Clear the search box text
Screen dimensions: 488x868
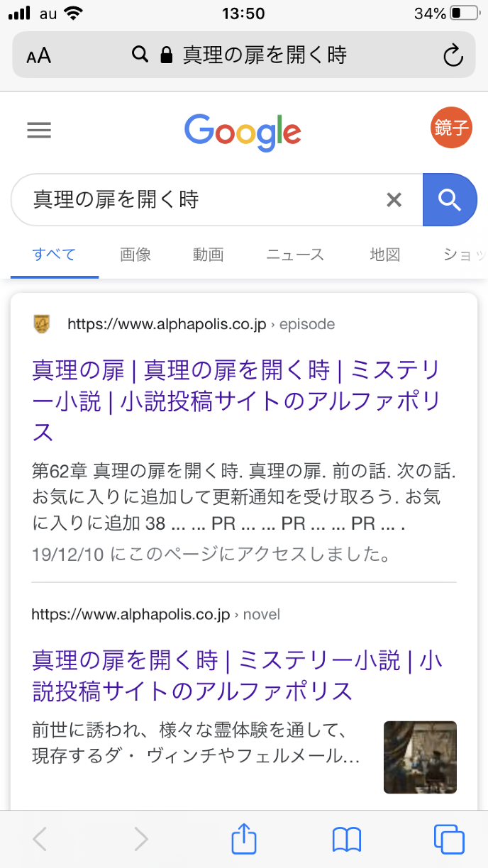(x=394, y=200)
